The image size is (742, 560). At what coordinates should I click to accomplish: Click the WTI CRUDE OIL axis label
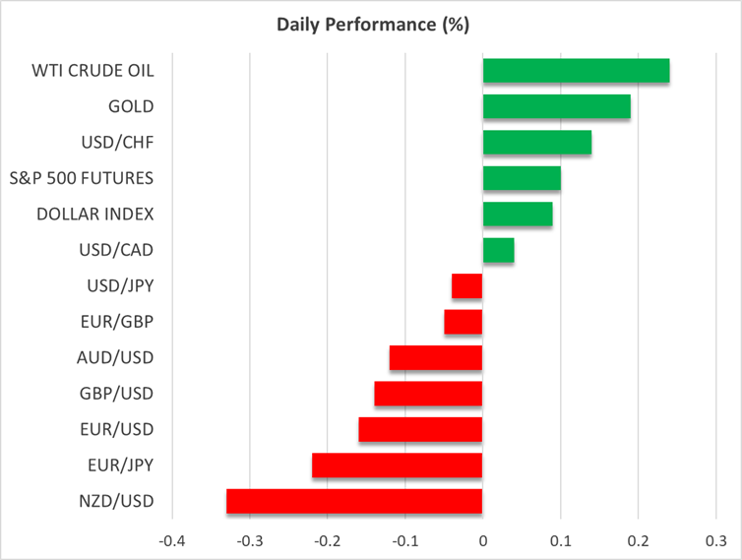click(93, 71)
